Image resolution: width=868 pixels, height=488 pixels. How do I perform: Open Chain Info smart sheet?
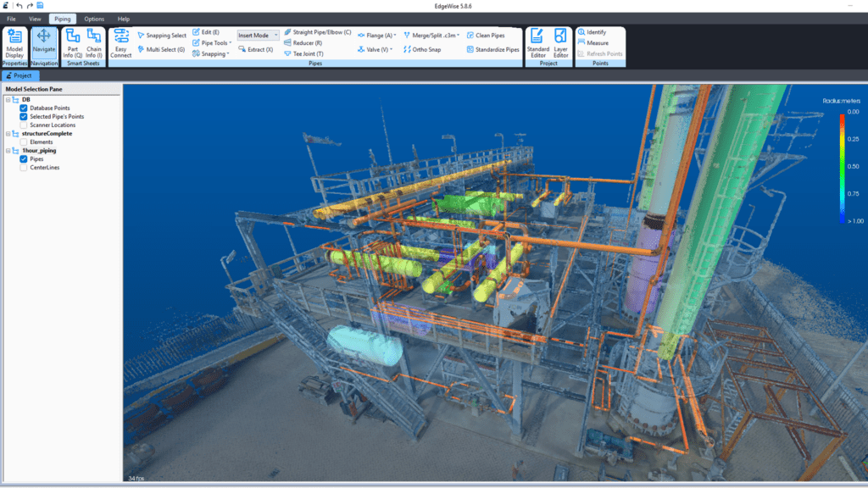coord(94,42)
